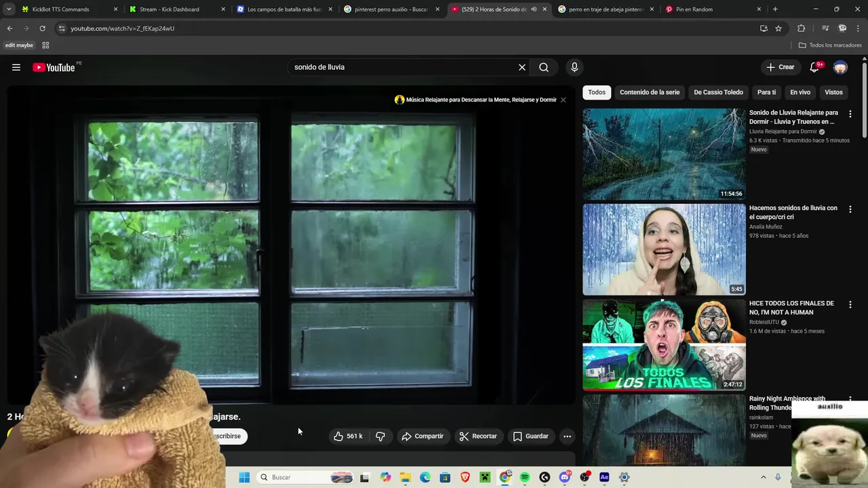The height and width of the screenshot is (488, 868).
Task: Open the YouTube hamburger guide menu
Action: [16, 67]
